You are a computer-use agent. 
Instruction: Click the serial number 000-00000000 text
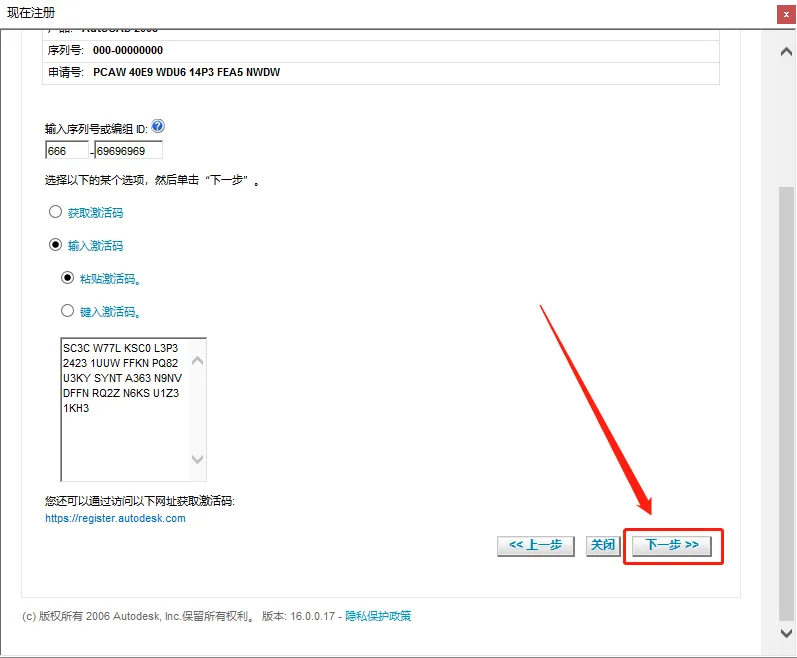[128, 50]
